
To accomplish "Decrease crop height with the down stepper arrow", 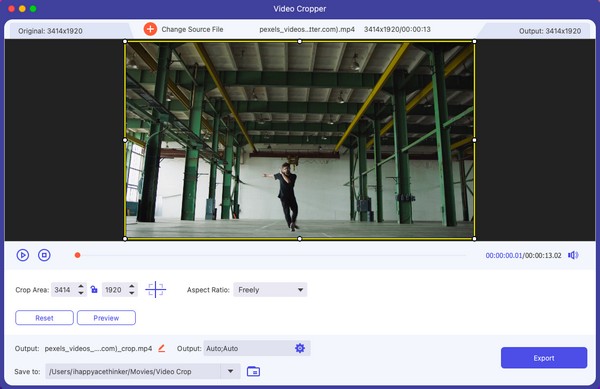I will click(132, 293).
